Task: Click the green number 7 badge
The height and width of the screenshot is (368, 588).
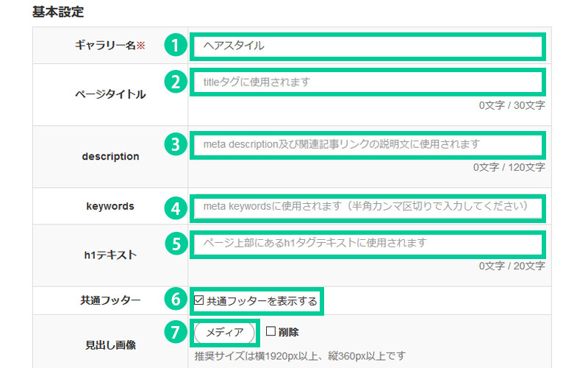Action: click(175, 333)
